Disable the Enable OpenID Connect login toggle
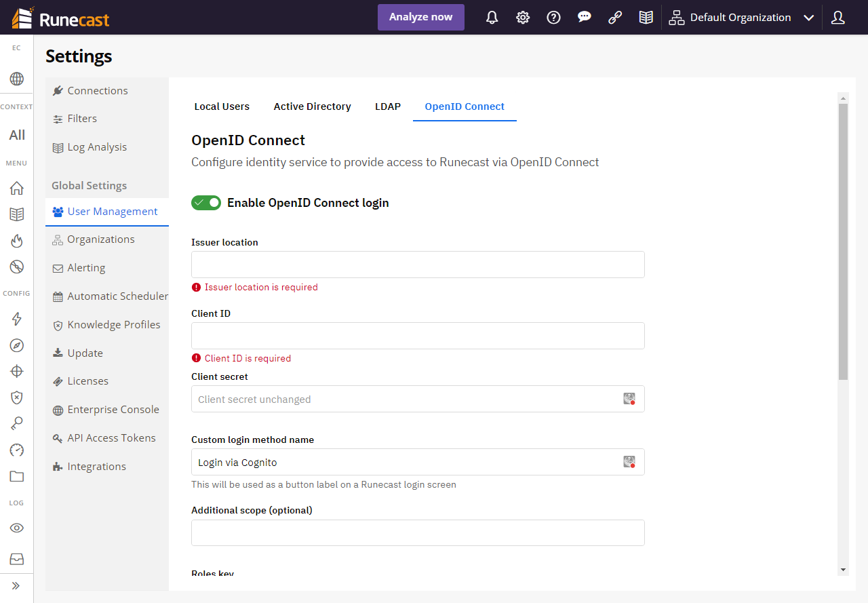 206,203
